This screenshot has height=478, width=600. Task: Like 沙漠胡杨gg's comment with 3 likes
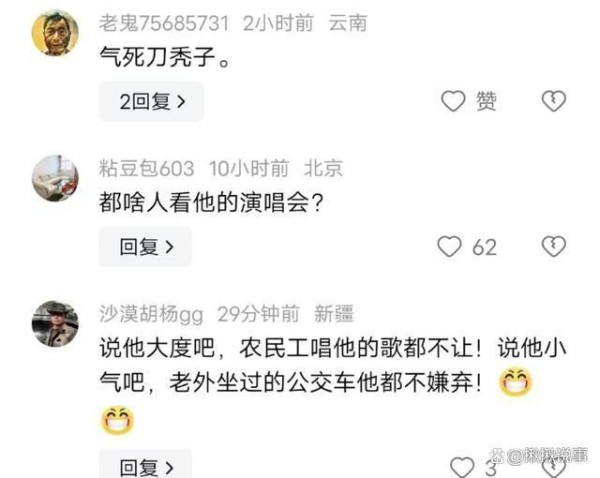[x=462, y=467]
